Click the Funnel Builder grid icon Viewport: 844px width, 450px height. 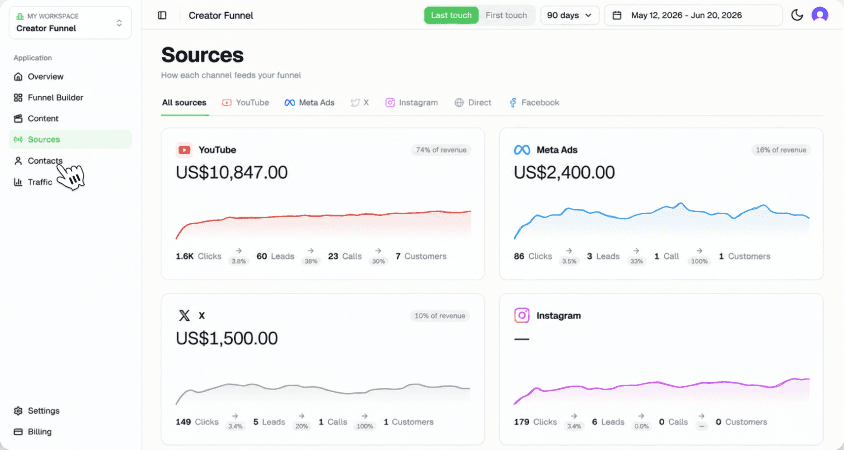18,97
